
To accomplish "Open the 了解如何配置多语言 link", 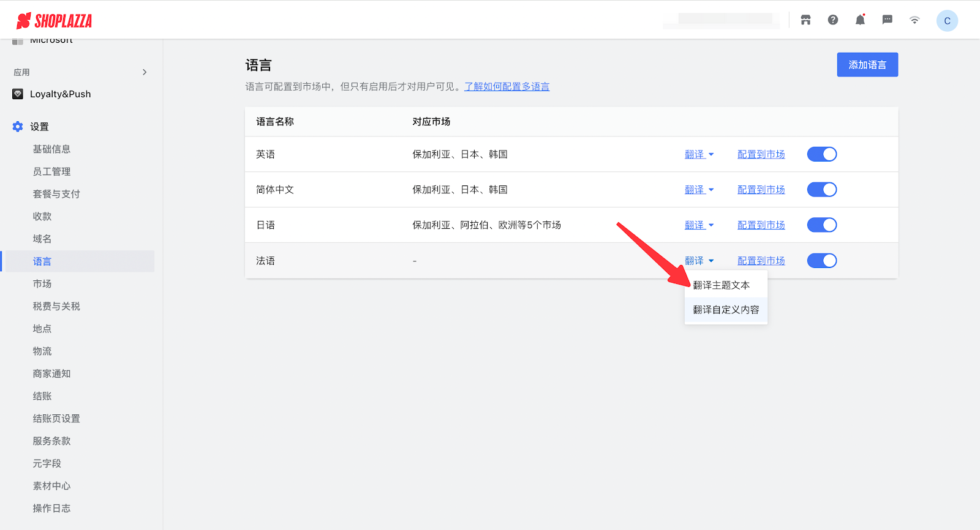I will (507, 87).
